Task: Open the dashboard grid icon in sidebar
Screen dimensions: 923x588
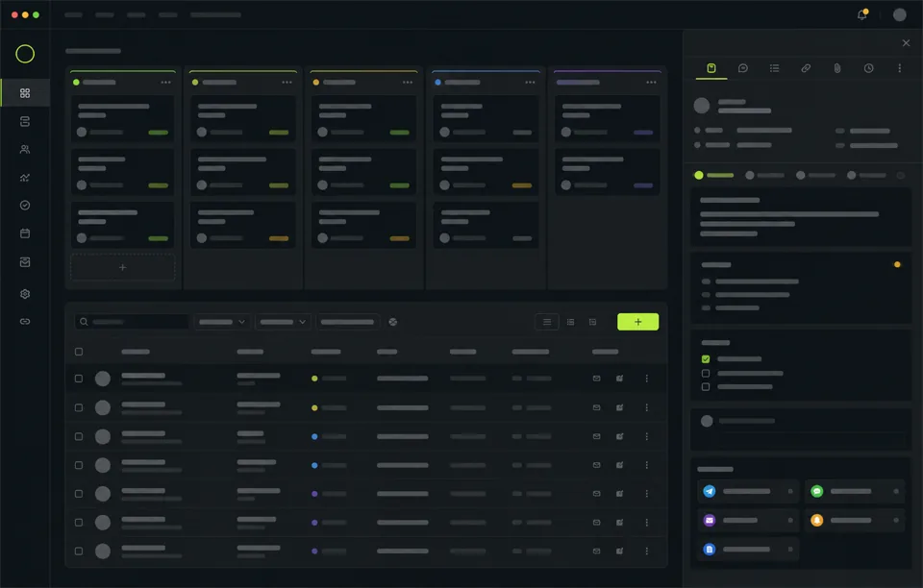Action: 25,93
